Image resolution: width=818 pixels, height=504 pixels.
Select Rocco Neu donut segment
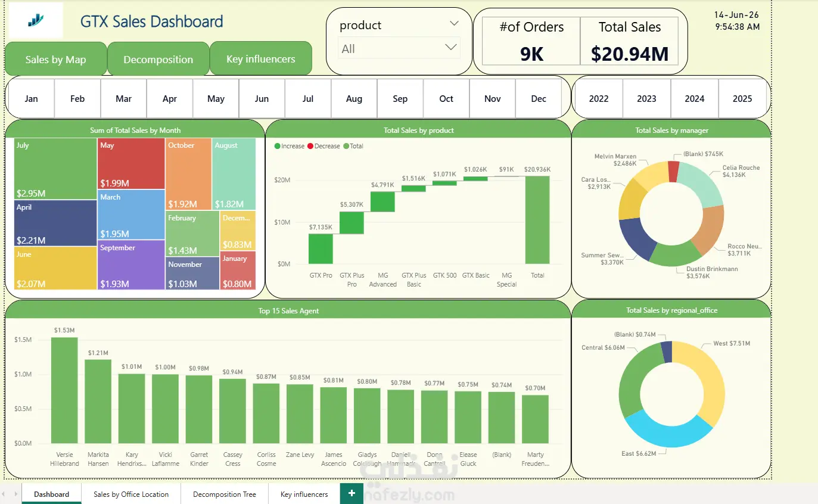(710, 231)
